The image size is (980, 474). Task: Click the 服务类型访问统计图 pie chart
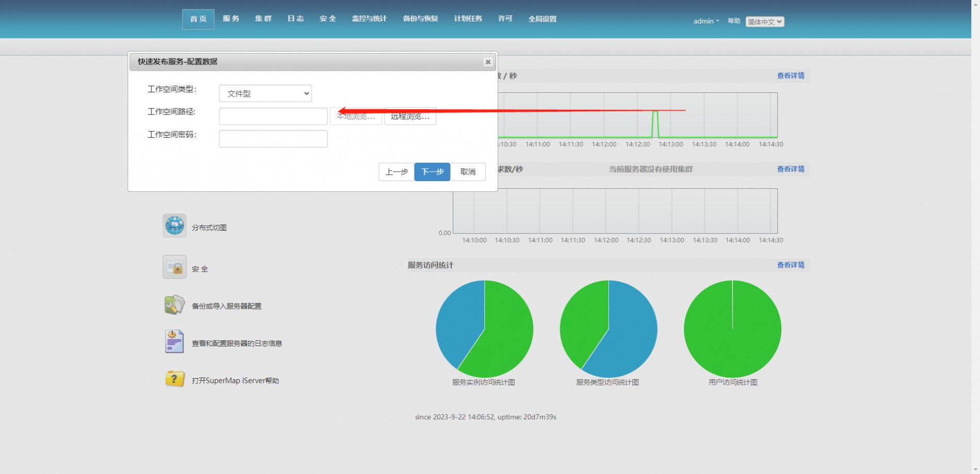click(x=609, y=329)
